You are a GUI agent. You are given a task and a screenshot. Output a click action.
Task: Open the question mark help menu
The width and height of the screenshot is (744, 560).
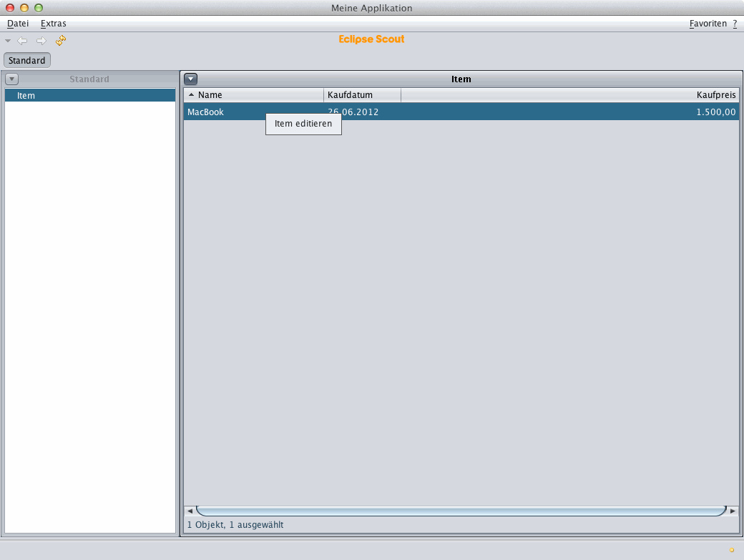coord(735,24)
